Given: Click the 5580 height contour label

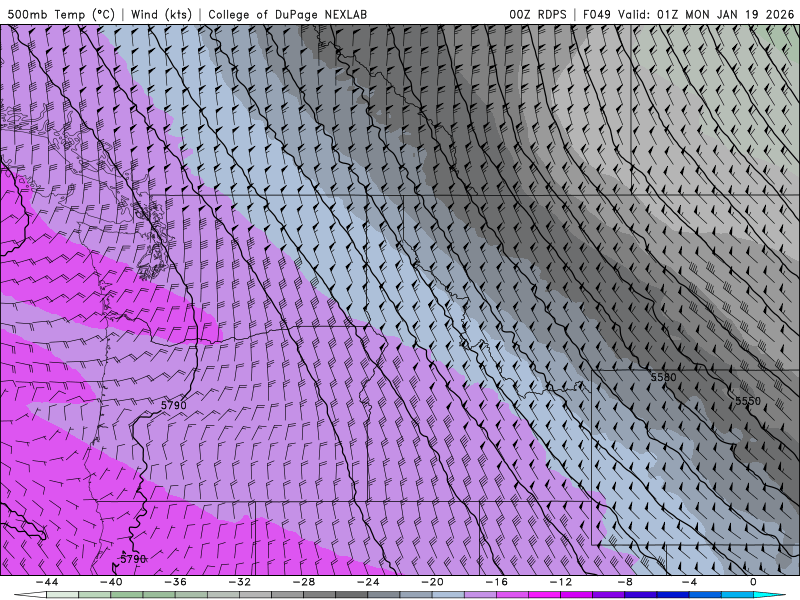Looking at the screenshot, I should 663,377.
